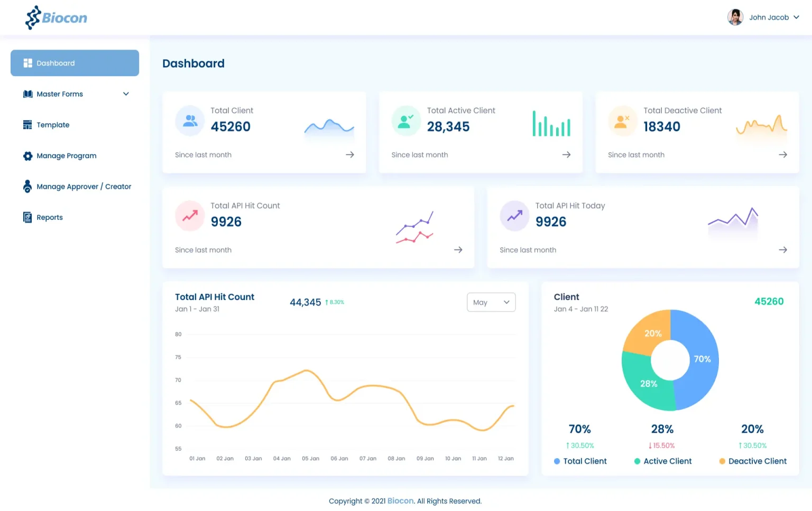812x511 pixels.
Task: Click the orange 20% donut segment
Action: tap(653, 333)
